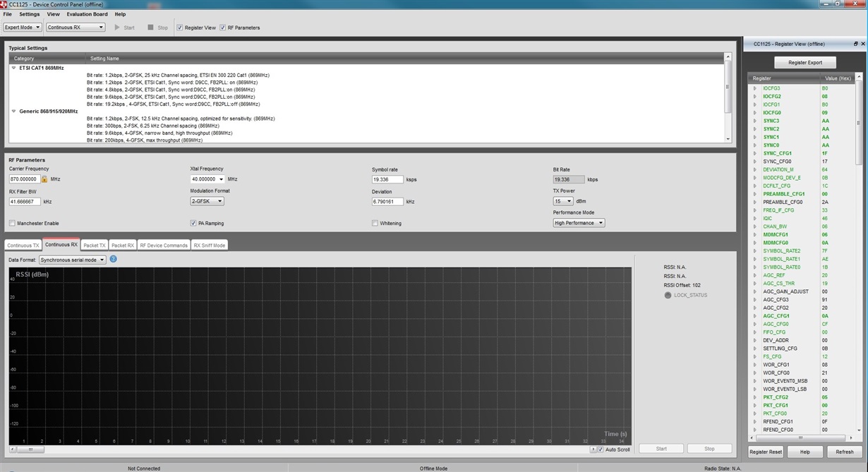The width and height of the screenshot is (868, 472).
Task: Switch to the RF Device Commands tab
Action: (x=164, y=245)
